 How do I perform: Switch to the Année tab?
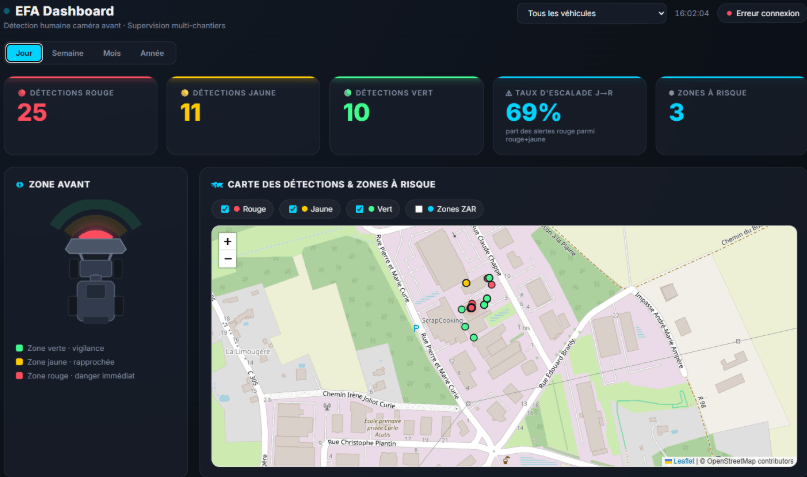point(152,53)
